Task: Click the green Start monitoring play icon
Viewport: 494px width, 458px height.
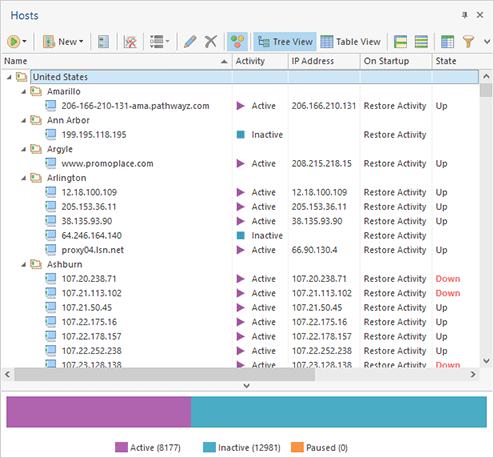Action: pyautogui.click(x=13, y=42)
